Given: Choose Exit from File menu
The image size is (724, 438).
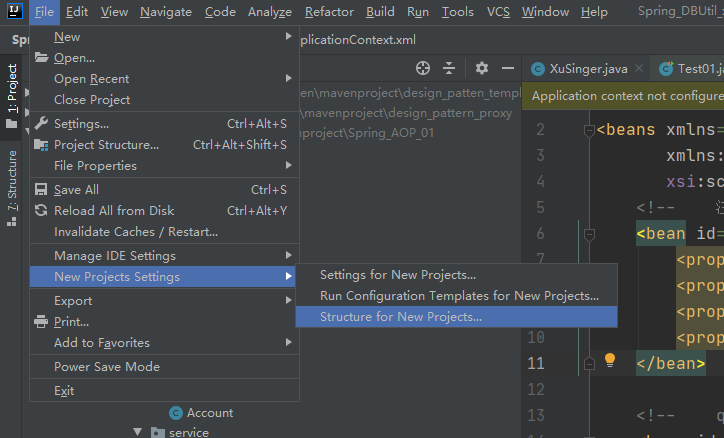Looking at the screenshot, I should coord(164,390).
